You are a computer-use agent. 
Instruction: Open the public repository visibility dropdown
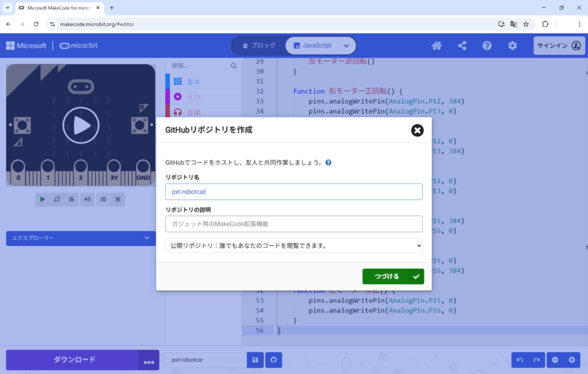[293, 246]
